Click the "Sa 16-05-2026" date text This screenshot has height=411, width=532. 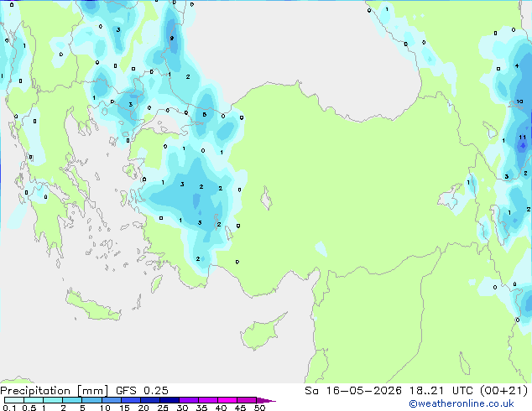[353, 391]
